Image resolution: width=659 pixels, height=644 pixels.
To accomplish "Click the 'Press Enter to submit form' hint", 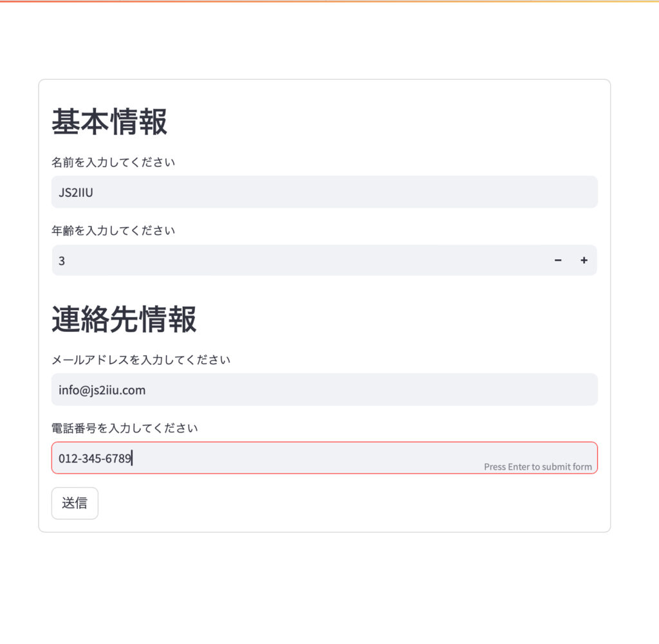I will point(537,467).
